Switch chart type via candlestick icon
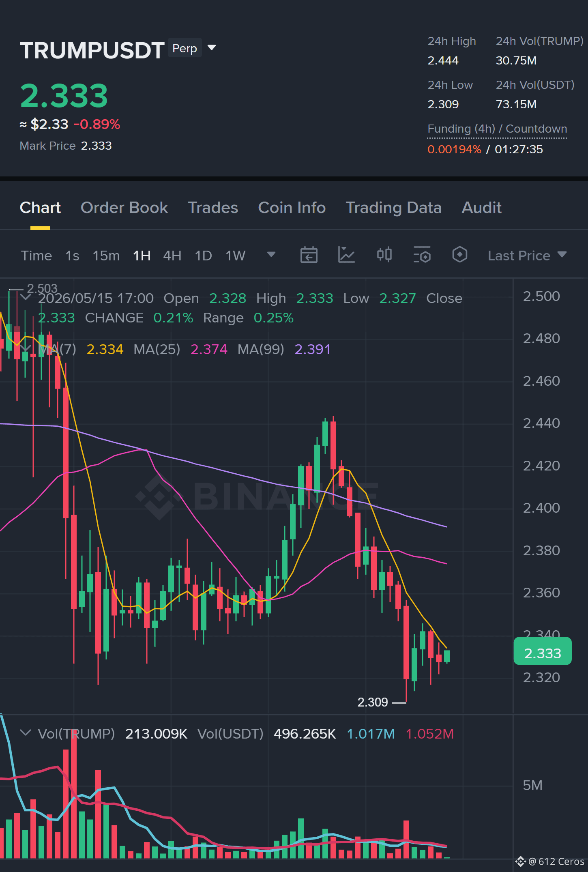The height and width of the screenshot is (872, 588). tap(384, 255)
